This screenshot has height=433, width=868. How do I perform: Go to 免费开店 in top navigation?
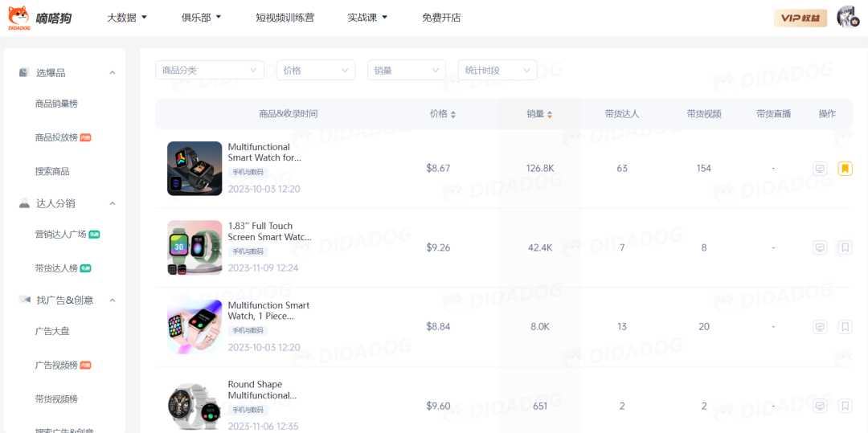tap(441, 18)
